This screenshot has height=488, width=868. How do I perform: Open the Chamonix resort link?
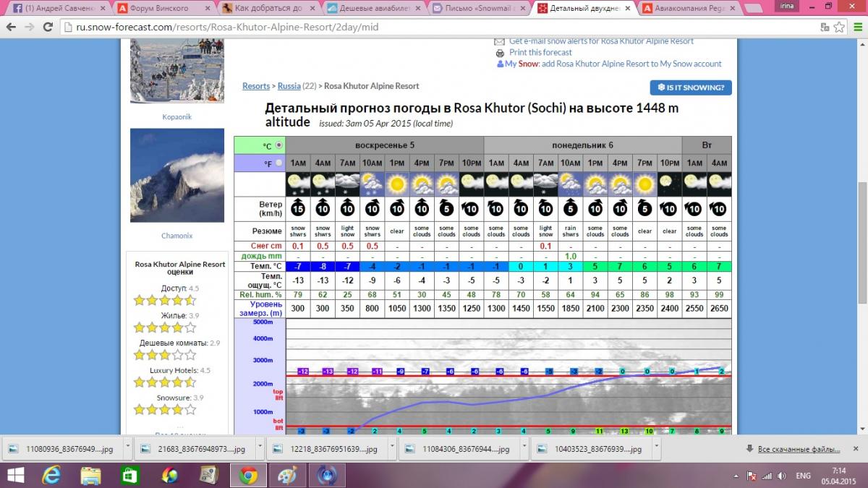[x=176, y=236]
